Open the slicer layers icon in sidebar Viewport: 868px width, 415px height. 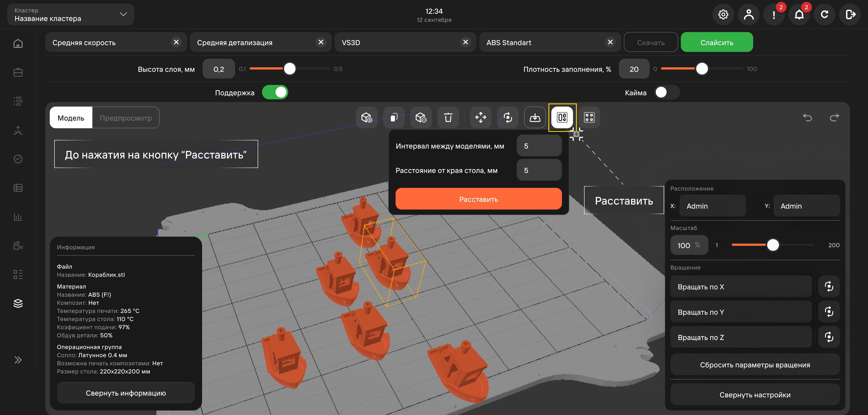click(18, 303)
